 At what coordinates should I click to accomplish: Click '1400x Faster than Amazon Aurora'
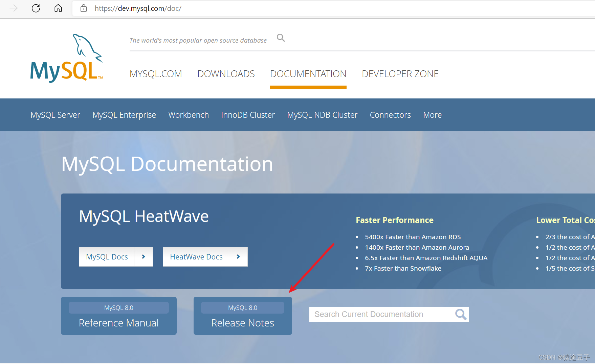(x=417, y=247)
